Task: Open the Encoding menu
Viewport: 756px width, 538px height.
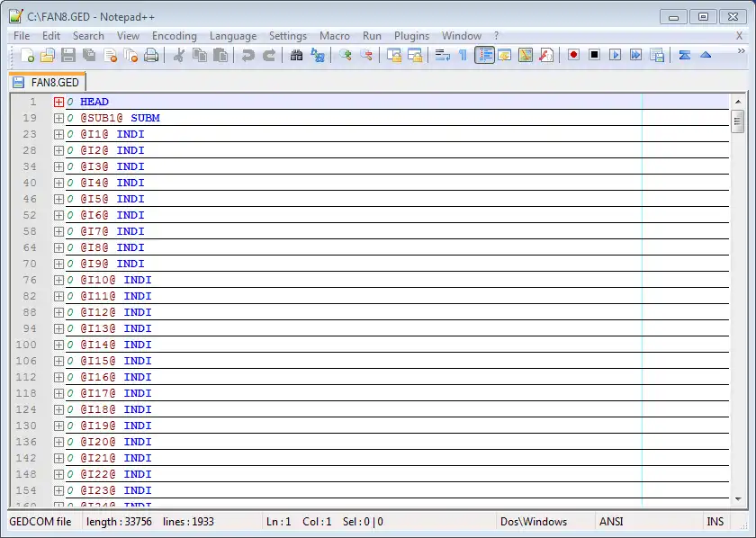Action: click(x=174, y=36)
